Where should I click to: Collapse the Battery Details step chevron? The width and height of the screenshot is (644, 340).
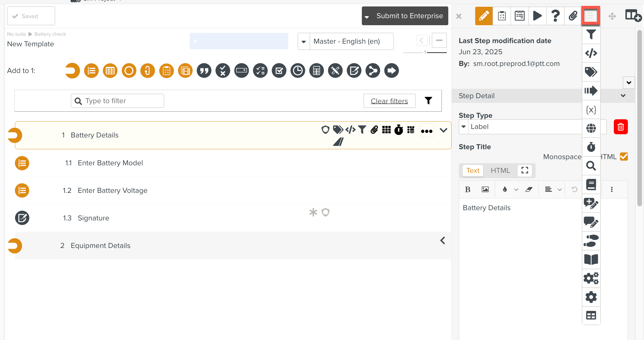tap(443, 130)
